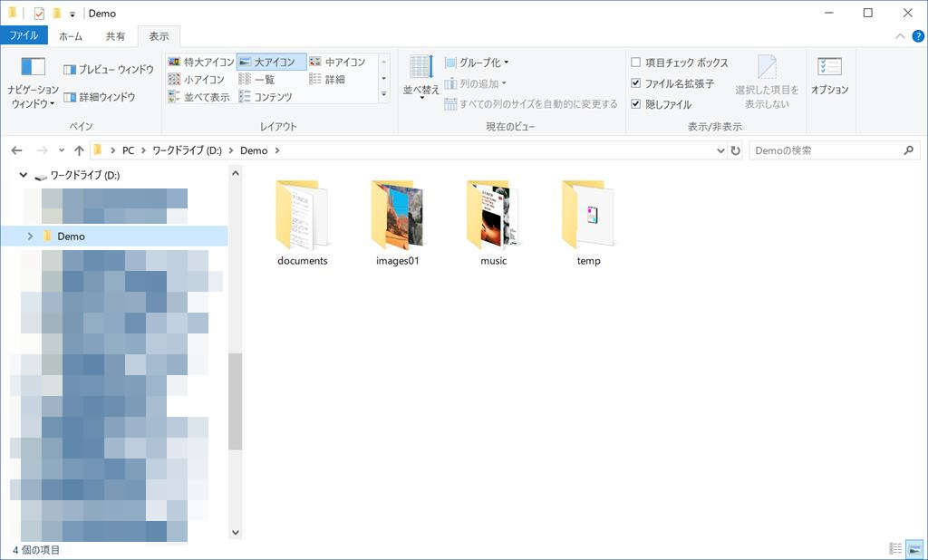Click the ナビゲーションウィンドウ pane button
Image resolution: width=928 pixels, height=560 pixels.
click(x=34, y=82)
